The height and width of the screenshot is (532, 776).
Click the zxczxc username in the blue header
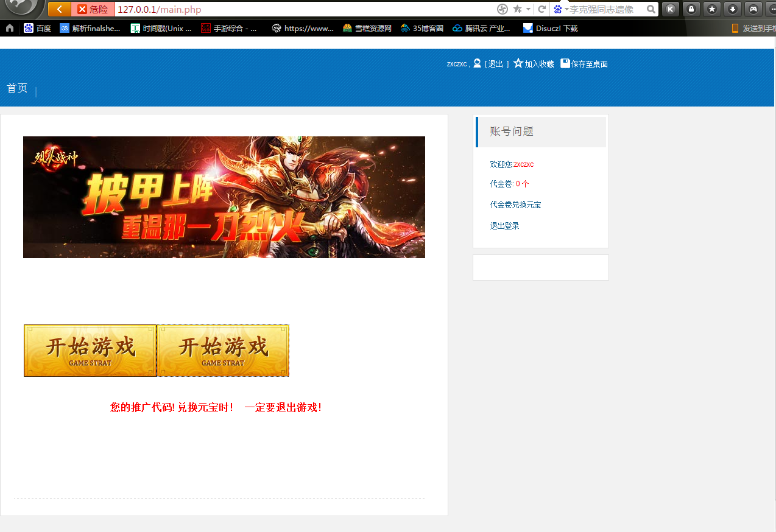point(457,64)
